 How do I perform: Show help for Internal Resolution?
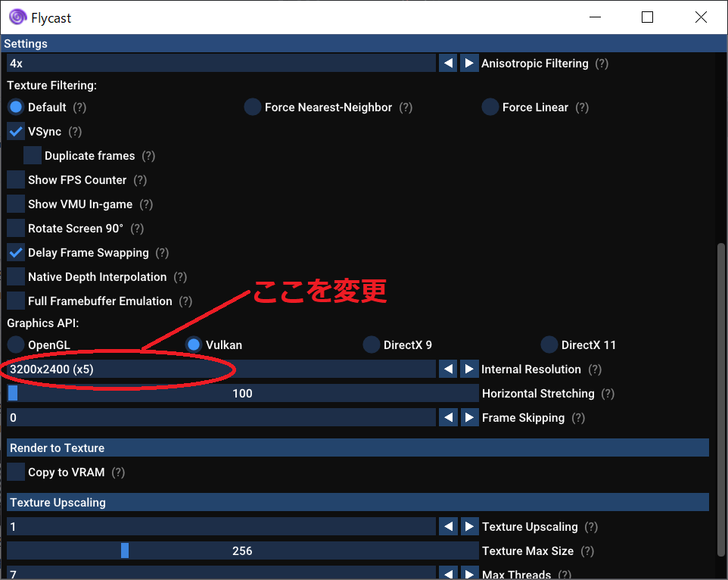tap(595, 370)
